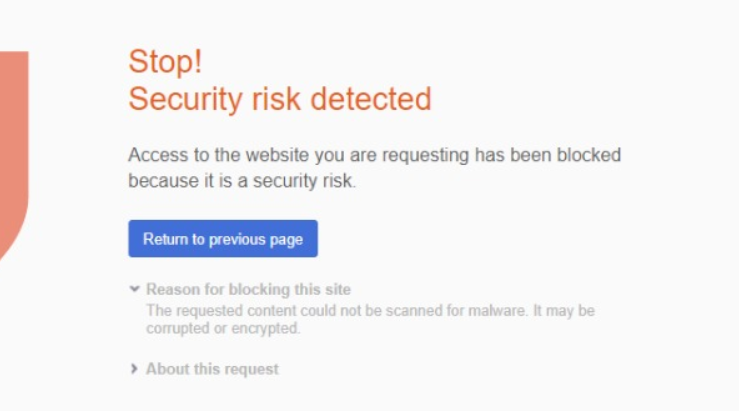Click the "Security risk detected" heading
This screenshot has width=739, height=411.
[279, 99]
